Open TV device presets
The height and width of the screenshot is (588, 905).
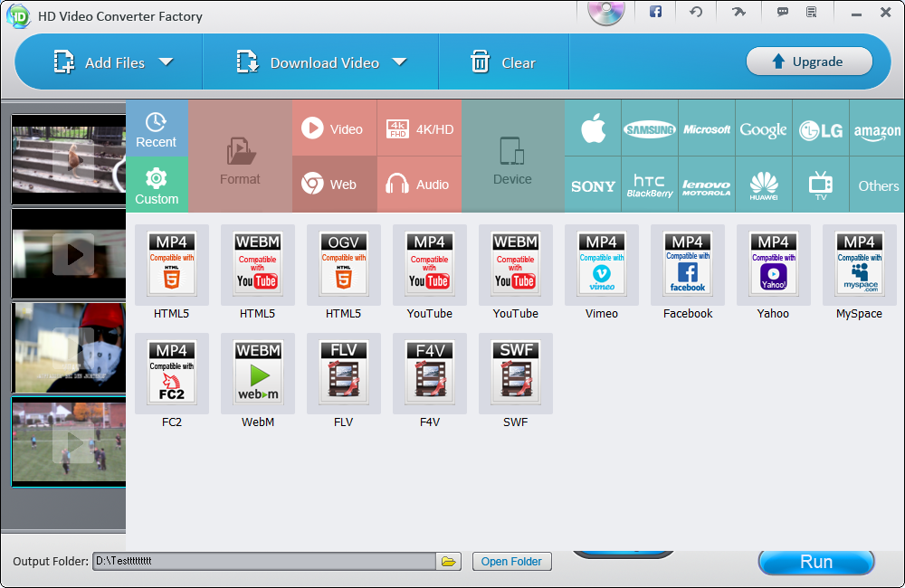[820, 185]
